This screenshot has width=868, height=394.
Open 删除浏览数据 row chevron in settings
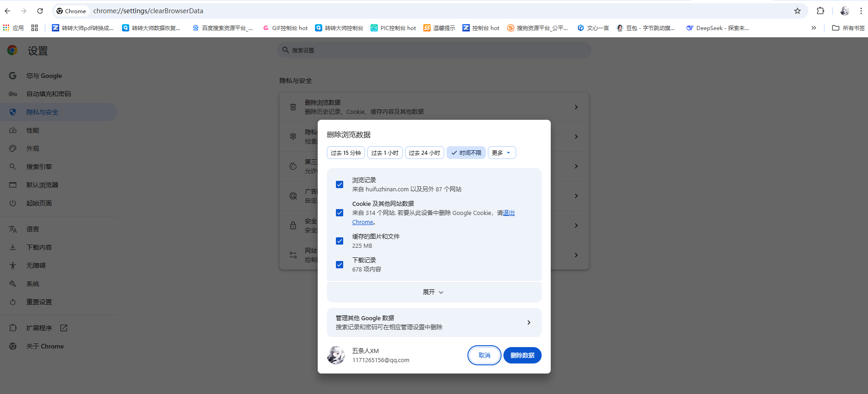[576, 107]
